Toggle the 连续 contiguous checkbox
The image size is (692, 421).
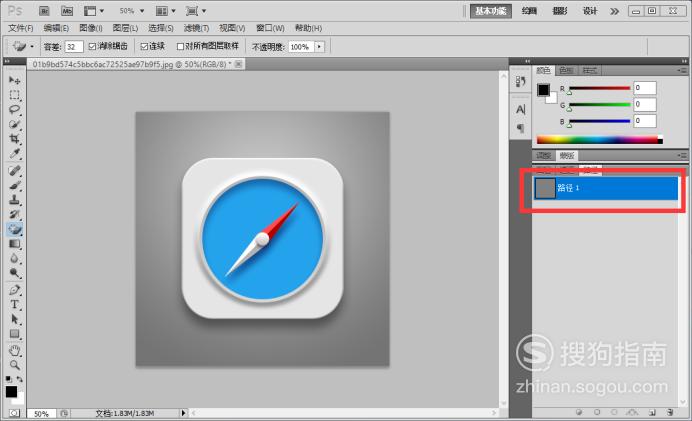(x=144, y=46)
